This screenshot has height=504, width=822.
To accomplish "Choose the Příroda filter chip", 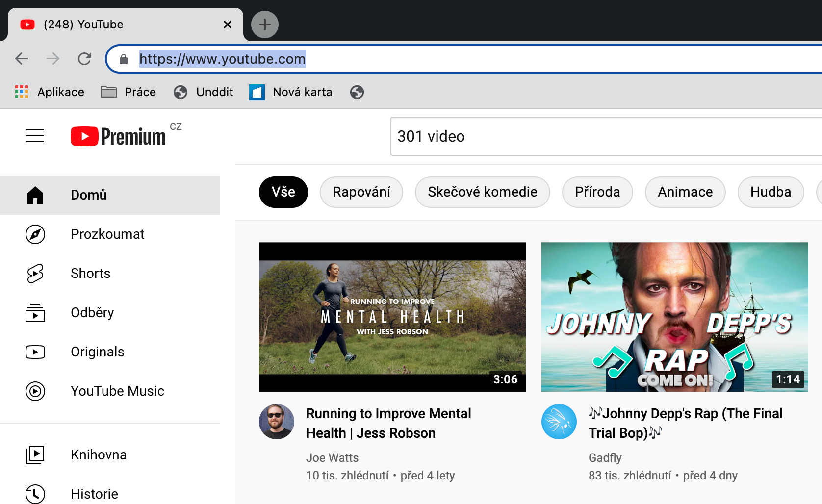I will (x=597, y=192).
